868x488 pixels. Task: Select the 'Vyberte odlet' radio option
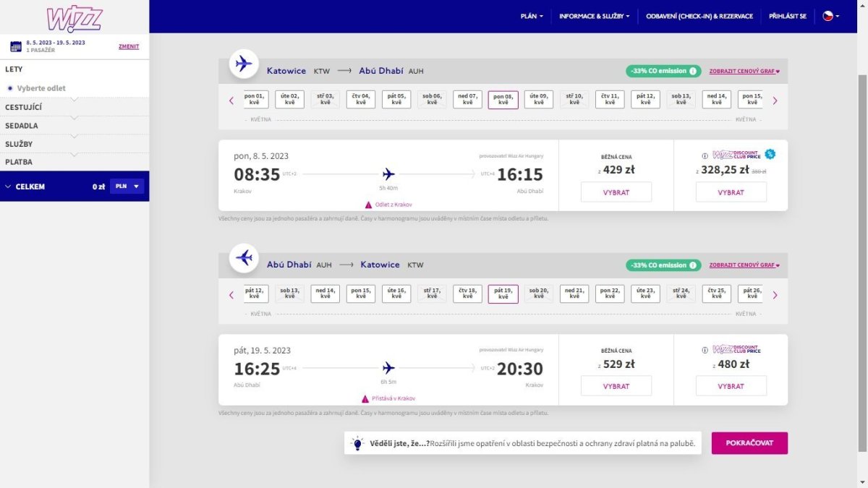(10, 88)
